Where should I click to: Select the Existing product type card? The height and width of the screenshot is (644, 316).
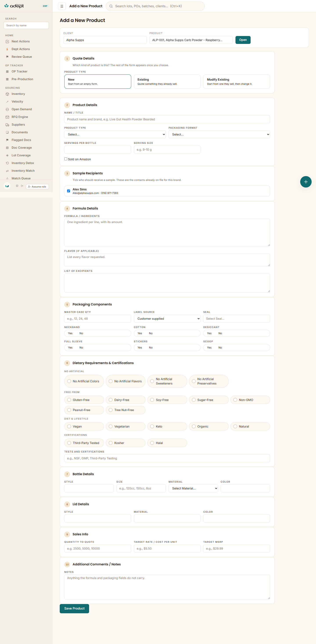[x=167, y=81]
